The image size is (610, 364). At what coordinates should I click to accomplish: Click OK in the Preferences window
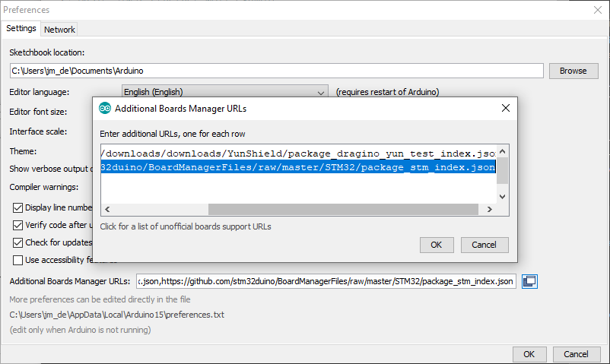point(529,354)
